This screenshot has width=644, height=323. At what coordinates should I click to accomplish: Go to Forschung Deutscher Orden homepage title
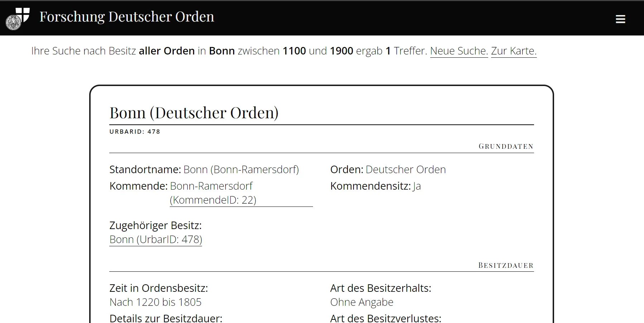127,17
